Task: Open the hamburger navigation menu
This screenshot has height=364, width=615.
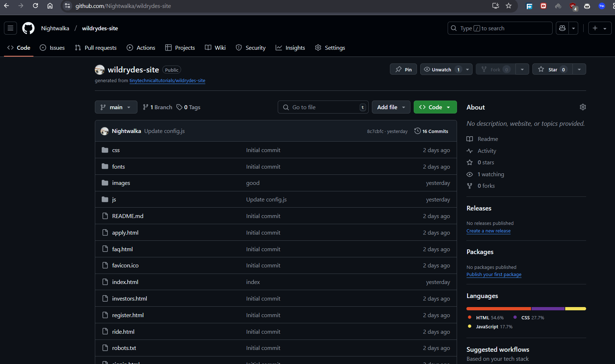Action: (x=10, y=28)
